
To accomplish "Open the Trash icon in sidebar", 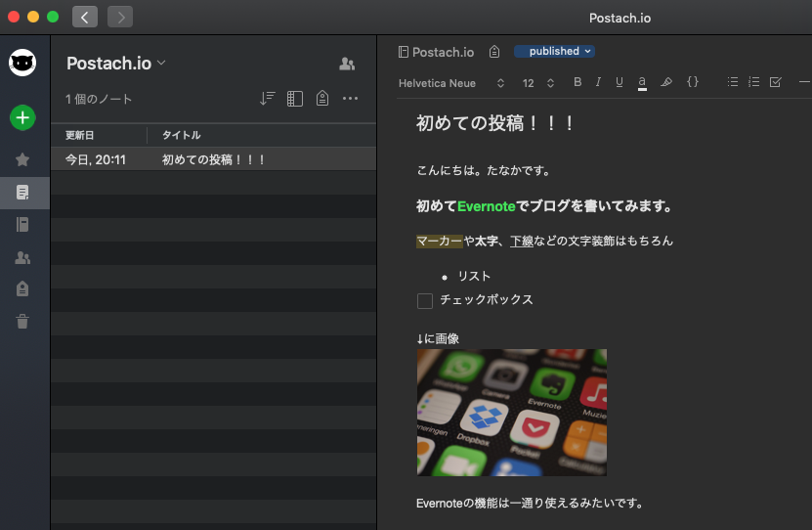I will (22, 321).
